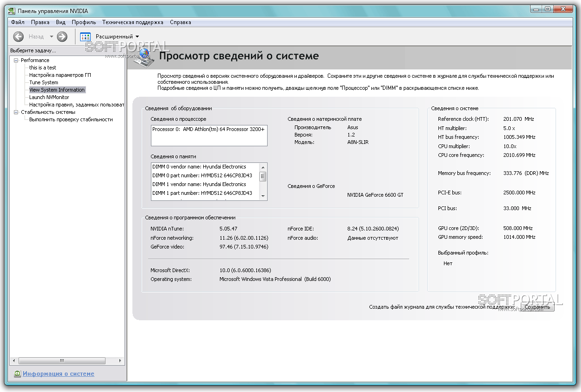581x392 pixels.
Task: Open Tune System in the task tree
Action: click(44, 82)
